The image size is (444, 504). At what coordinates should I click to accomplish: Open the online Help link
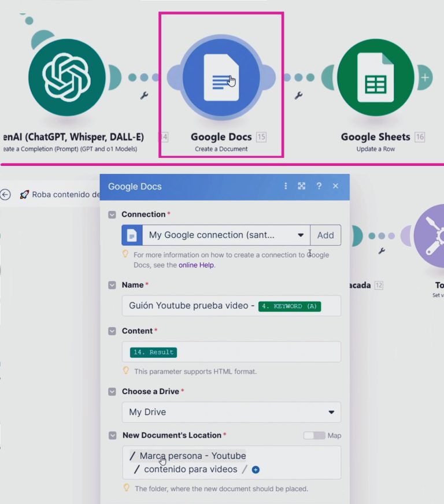[x=196, y=265]
